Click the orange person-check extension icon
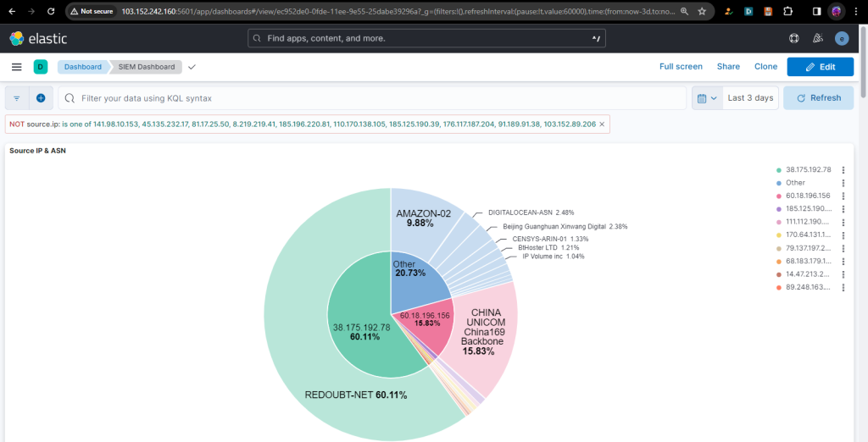Screen dimensions: 868x442 tap(729, 11)
